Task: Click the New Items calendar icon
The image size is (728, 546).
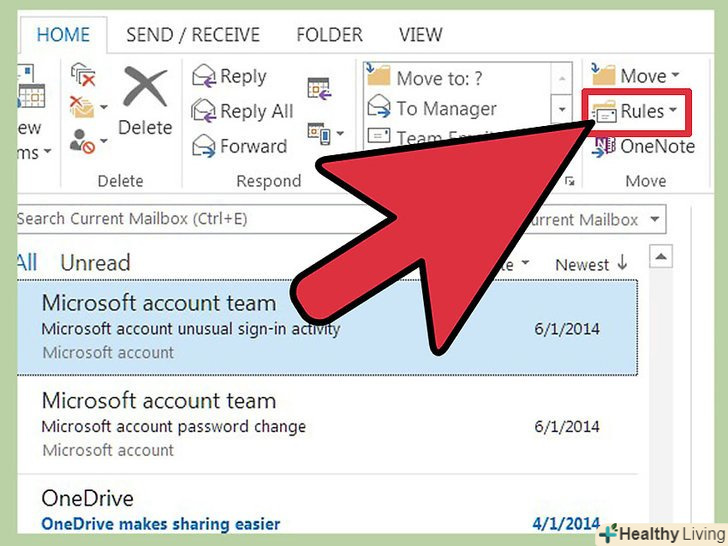Action: click(31, 87)
